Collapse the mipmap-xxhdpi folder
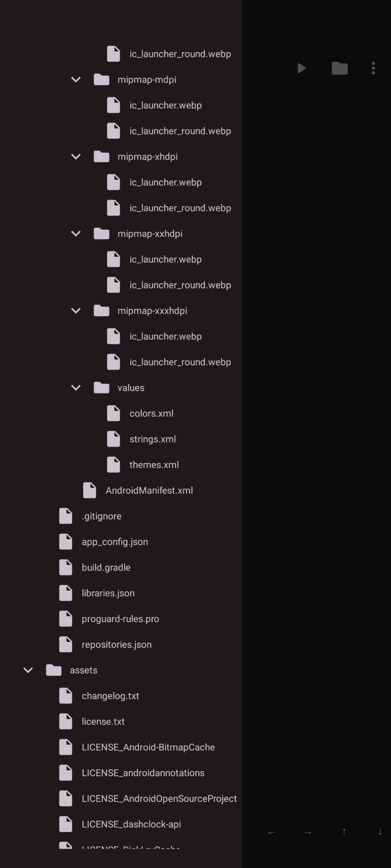The height and width of the screenshot is (868, 391). pos(76,234)
